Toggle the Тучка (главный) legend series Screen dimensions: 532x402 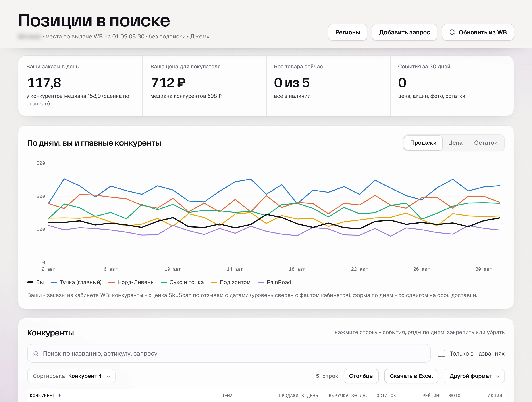pos(76,282)
